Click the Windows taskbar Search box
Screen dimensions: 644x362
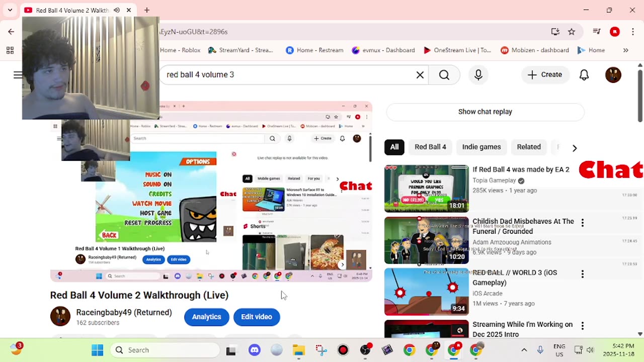coord(165,350)
